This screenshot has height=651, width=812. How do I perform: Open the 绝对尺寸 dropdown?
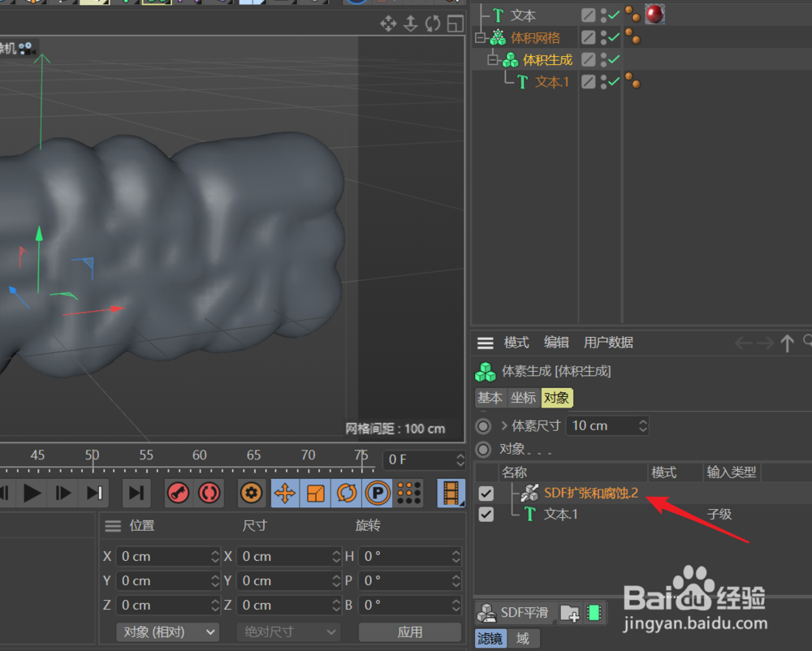pyautogui.click(x=288, y=632)
